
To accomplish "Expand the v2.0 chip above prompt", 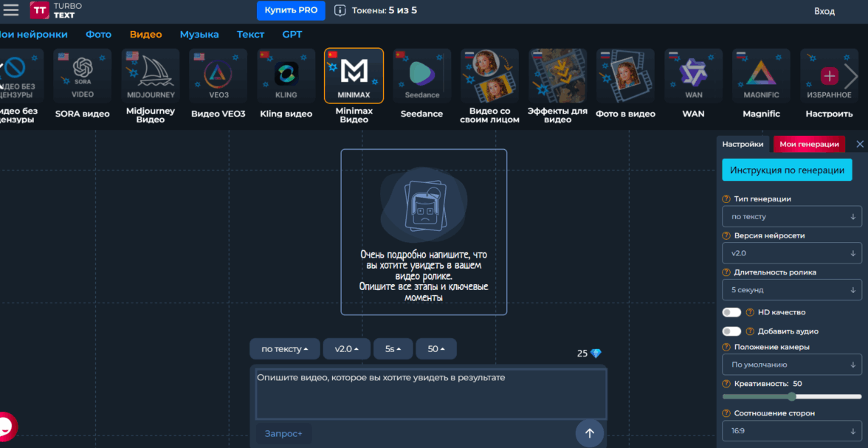I will [x=347, y=349].
